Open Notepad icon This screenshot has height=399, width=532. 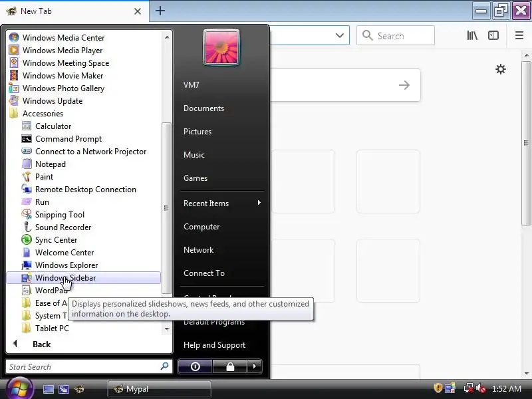pos(27,164)
